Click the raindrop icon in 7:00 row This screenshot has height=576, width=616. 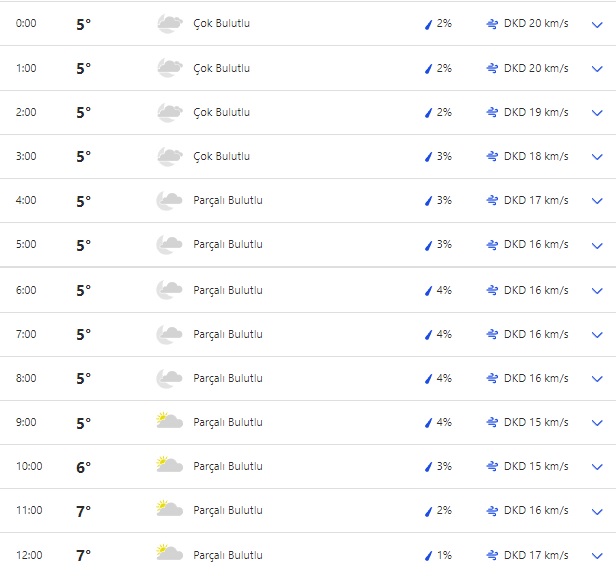(x=428, y=335)
